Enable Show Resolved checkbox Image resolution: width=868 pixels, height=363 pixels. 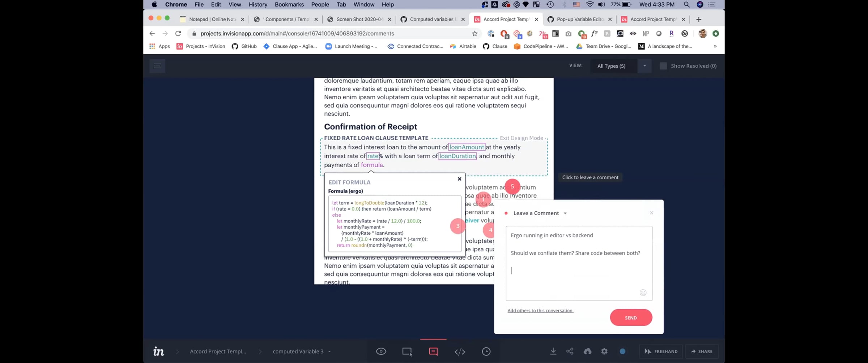pyautogui.click(x=663, y=66)
